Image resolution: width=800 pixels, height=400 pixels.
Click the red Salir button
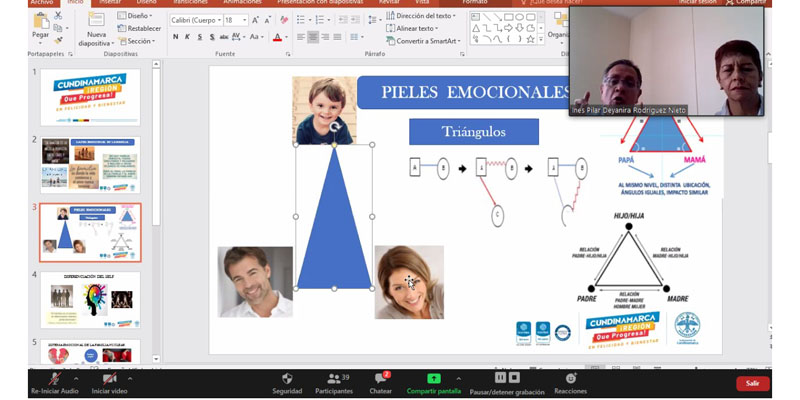(x=753, y=383)
